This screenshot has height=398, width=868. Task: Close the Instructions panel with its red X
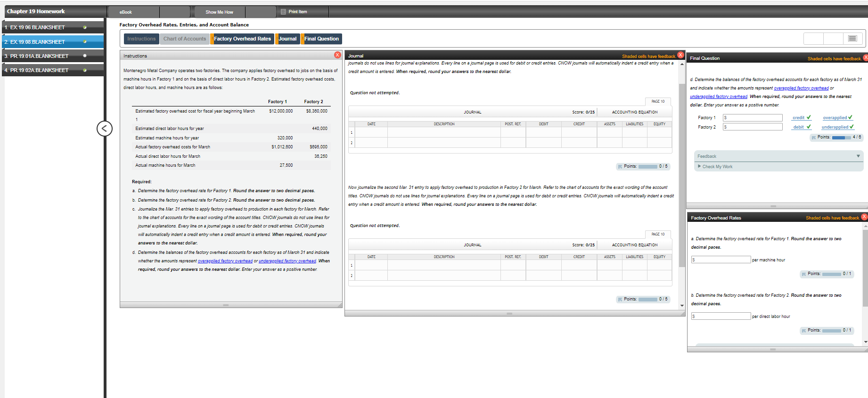pyautogui.click(x=337, y=55)
